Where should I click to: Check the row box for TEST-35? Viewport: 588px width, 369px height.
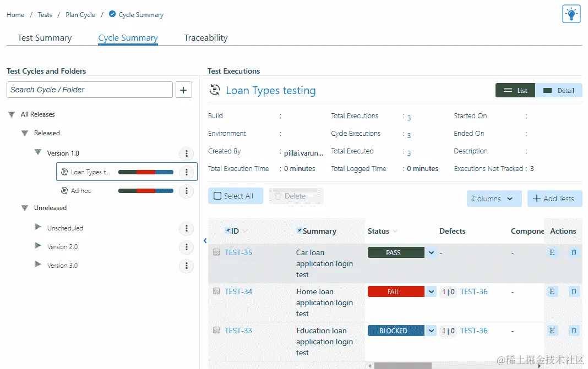[216, 252]
